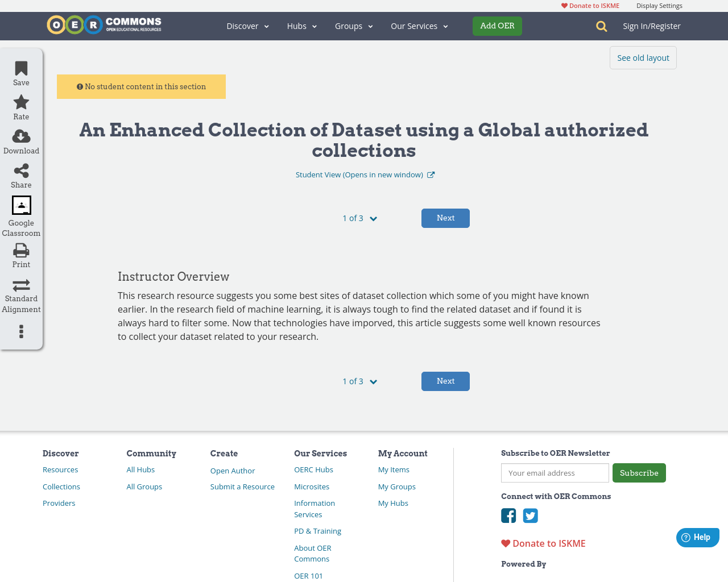Click the Add OER button
This screenshot has width=728, height=582.
click(497, 26)
